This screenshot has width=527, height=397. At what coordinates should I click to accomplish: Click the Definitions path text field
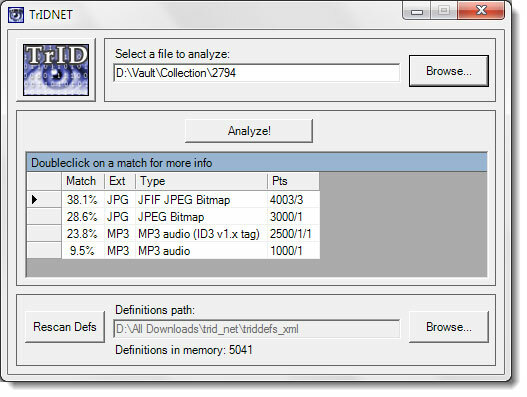pyautogui.click(x=257, y=329)
